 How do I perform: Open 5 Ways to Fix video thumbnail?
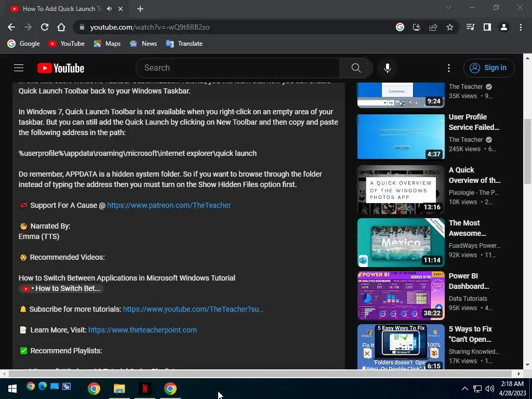(401, 347)
